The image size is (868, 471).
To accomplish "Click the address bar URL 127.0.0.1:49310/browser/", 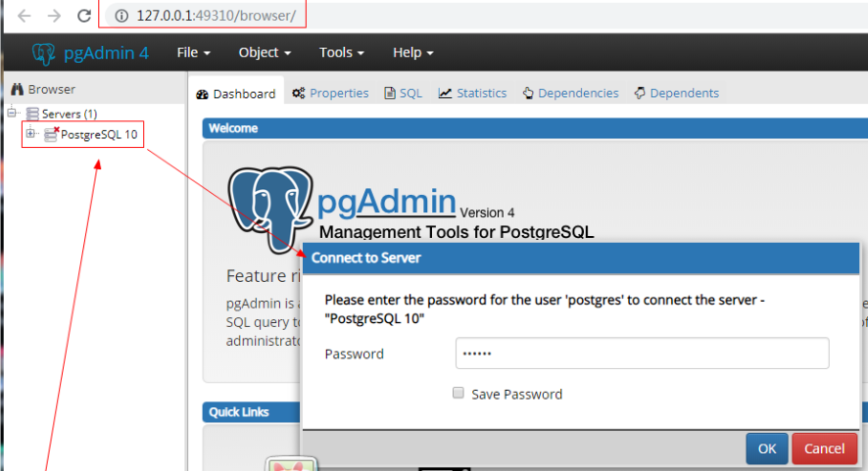I will tap(216, 16).
